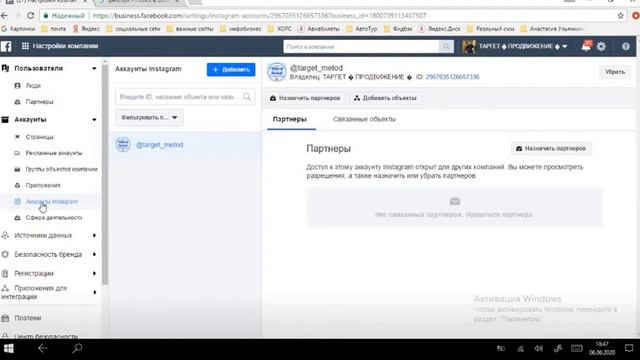Click the @target_metod header avatar
Screen dimensions: 640x360
click(276, 72)
